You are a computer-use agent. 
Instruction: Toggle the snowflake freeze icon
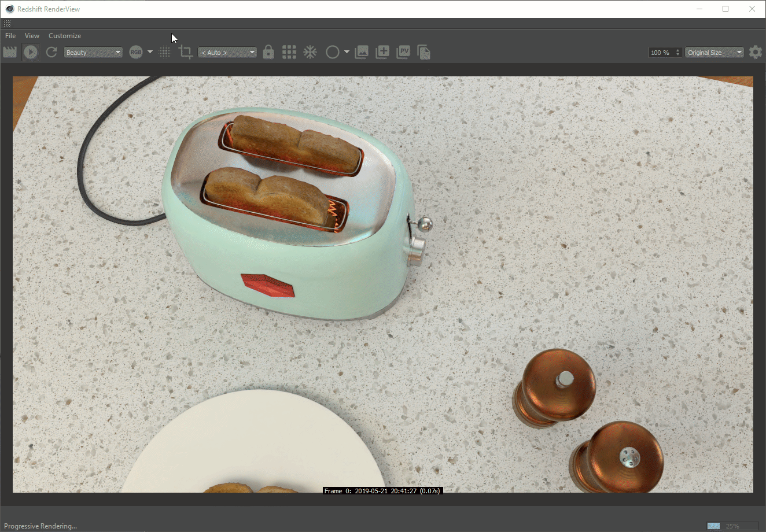(310, 52)
